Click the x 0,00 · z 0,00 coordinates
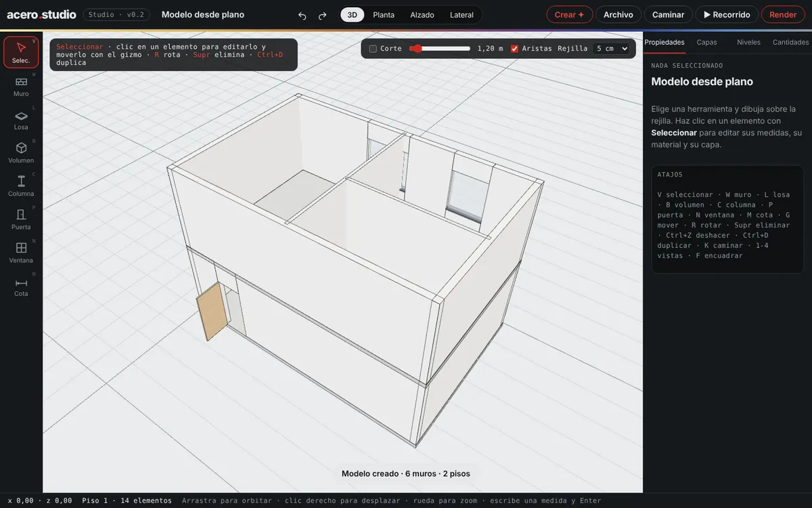The image size is (812, 508). point(40,501)
